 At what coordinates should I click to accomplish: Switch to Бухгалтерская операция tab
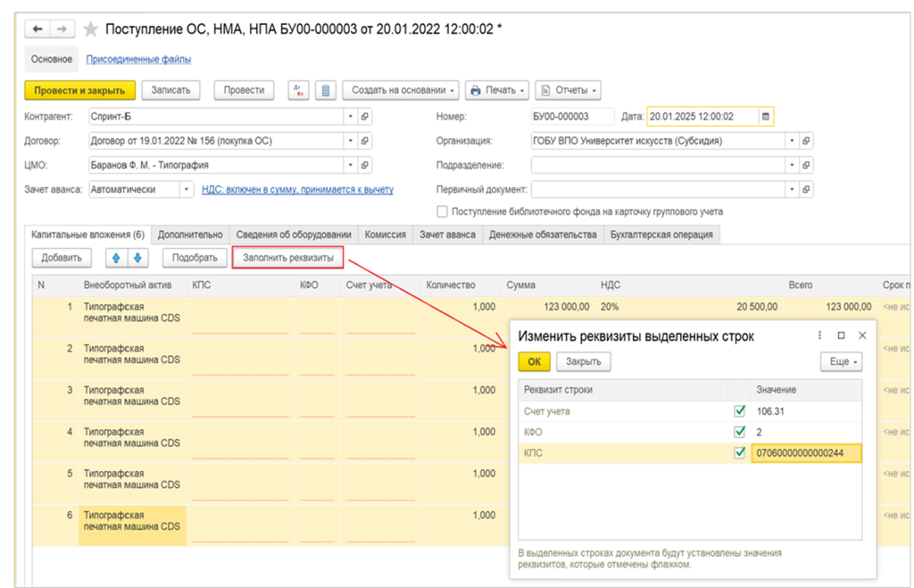(x=661, y=235)
